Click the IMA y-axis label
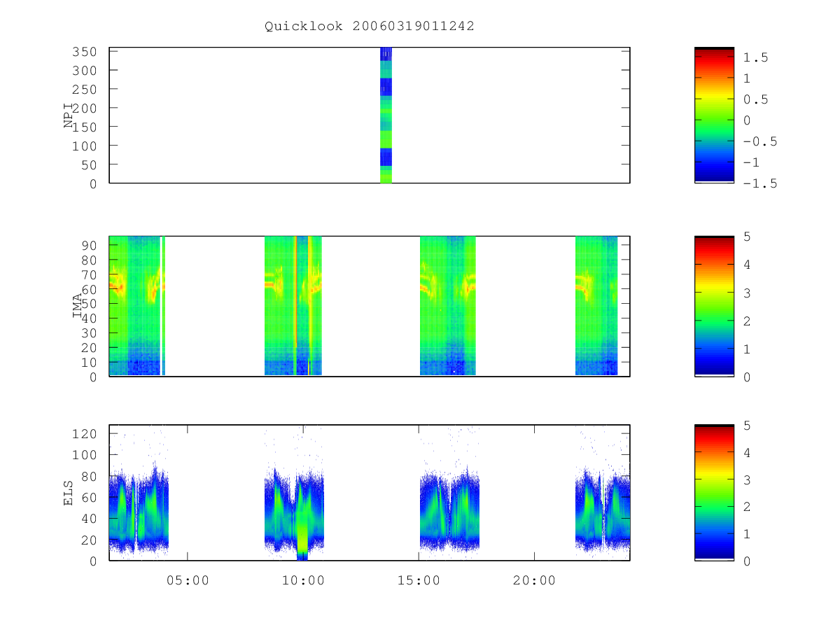840x630 pixels. (x=77, y=306)
